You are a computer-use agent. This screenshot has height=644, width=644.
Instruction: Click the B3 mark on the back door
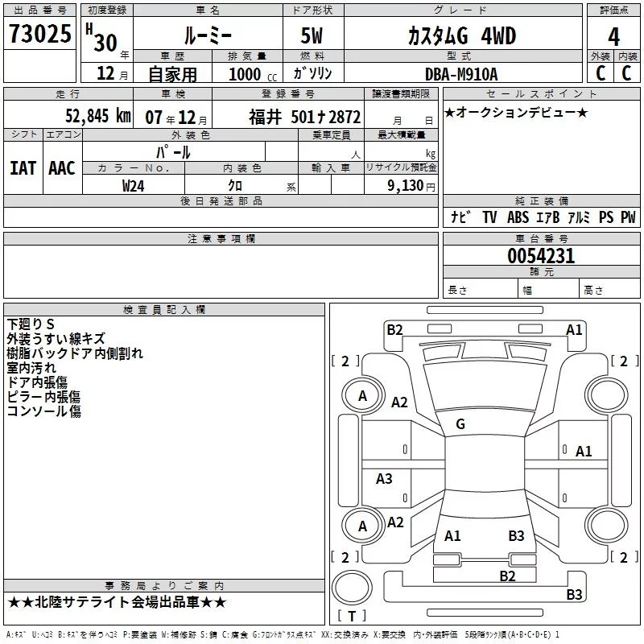tap(516, 535)
